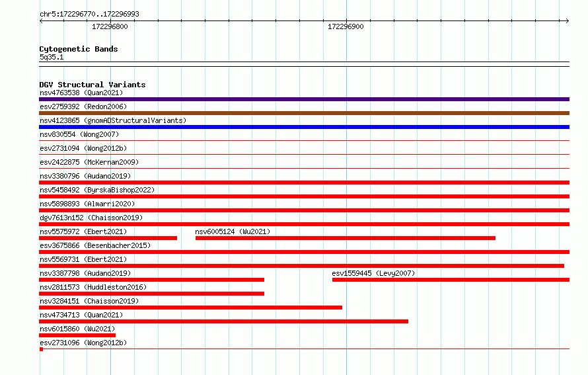Viewport: 588px width, 375px height.
Task: Select the red bar under nsv3387798 (Audano2019)
Action: tap(151, 280)
